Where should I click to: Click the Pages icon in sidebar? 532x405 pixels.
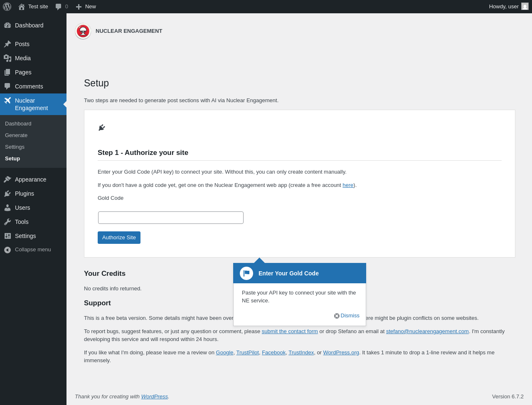(x=7, y=72)
